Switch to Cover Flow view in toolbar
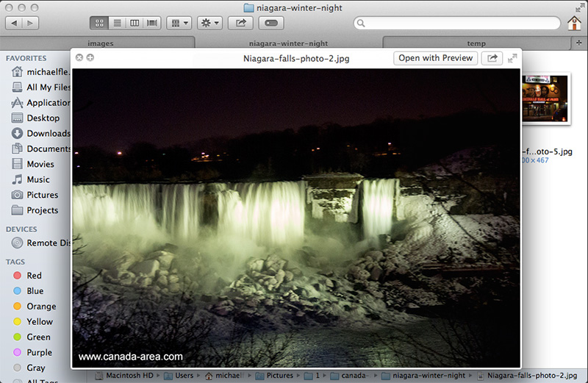The image size is (588, 383). pos(152,24)
